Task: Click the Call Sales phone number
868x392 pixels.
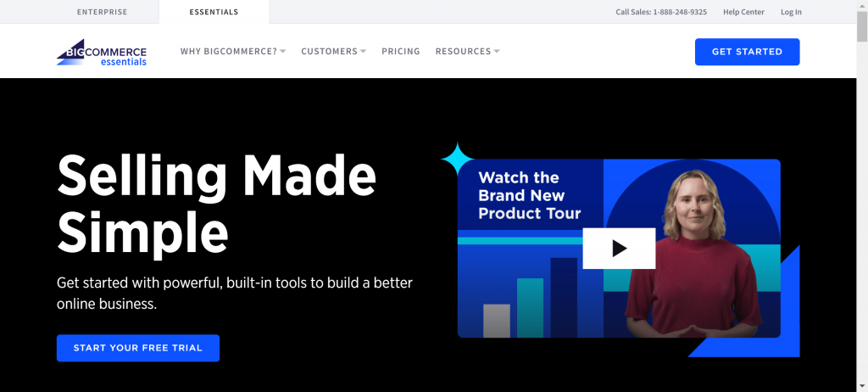Action: point(661,12)
